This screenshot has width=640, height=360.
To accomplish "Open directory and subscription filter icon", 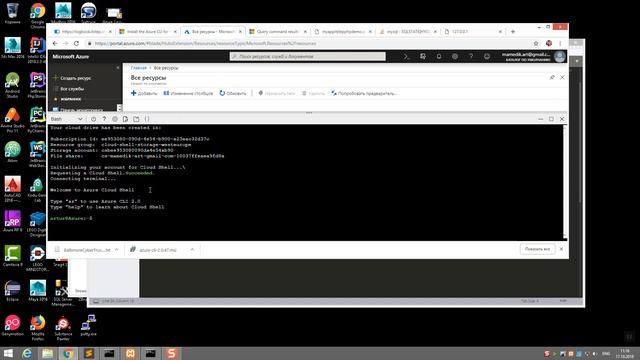I will click(423, 56).
